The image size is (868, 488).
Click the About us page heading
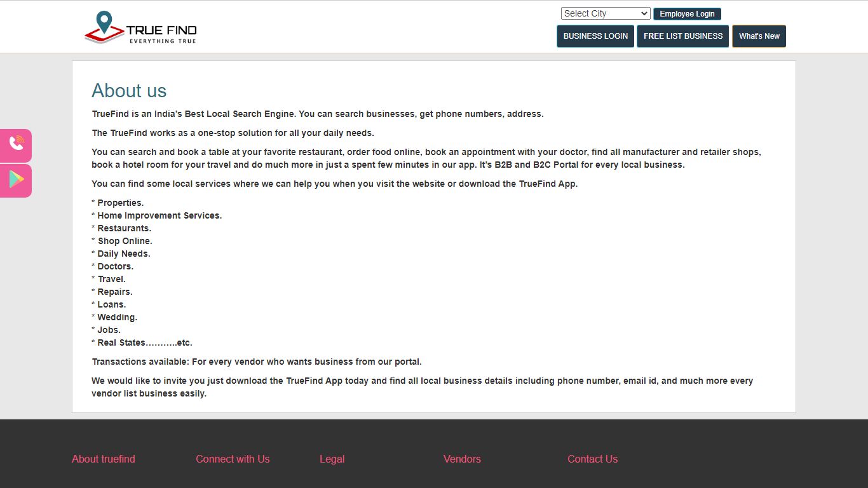tap(129, 91)
